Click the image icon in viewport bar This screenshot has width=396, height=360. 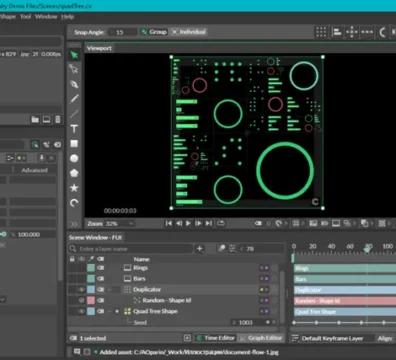313,223
